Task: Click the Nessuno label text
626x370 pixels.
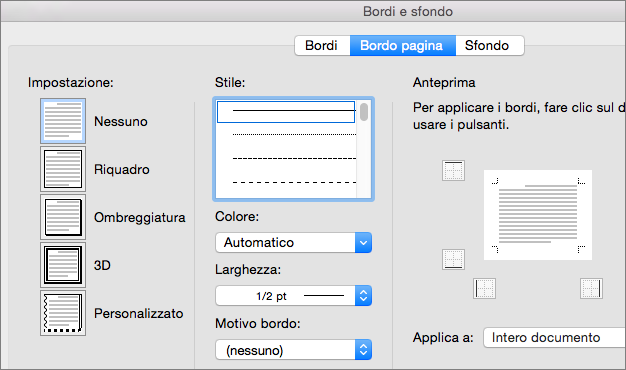Action: pyautogui.click(x=121, y=121)
